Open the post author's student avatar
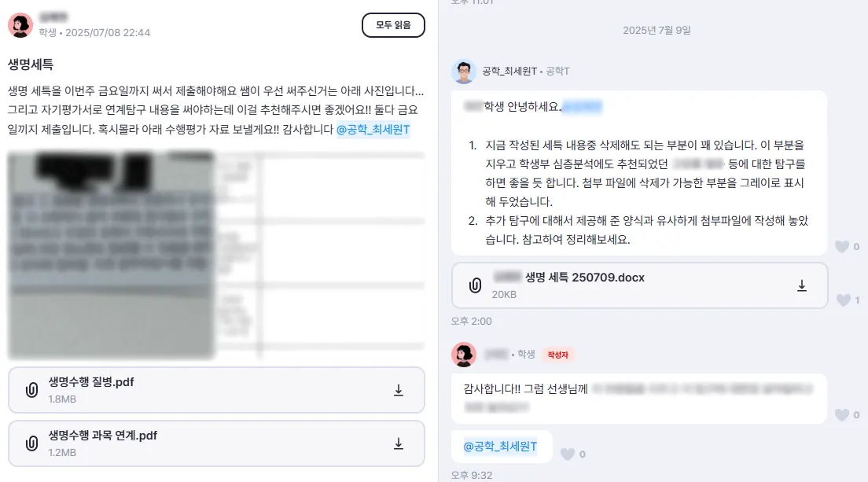The width and height of the screenshot is (868, 482). (20, 25)
